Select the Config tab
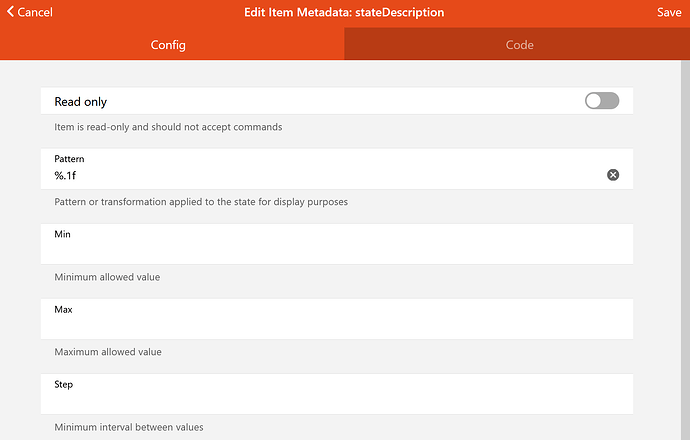The image size is (690, 440). 168,45
